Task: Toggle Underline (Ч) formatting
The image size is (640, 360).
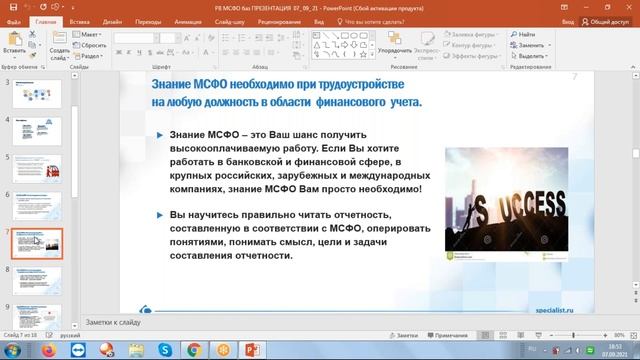Action: pos(140,53)
